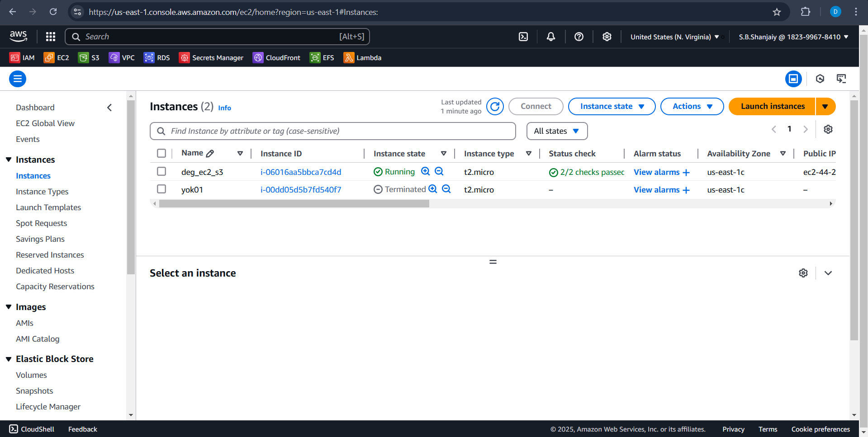The image size is (868, 437).
Task: Open Launch instances split arrow
Action: pos(825,107)
